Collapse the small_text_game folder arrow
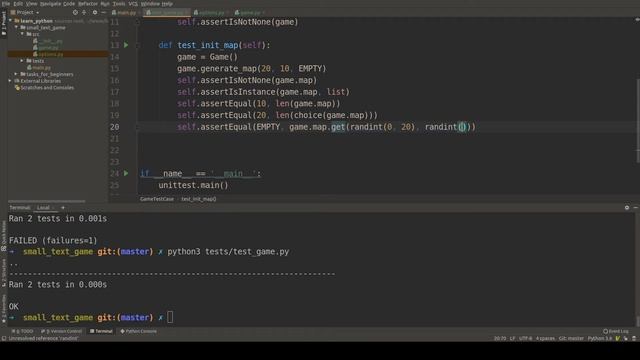The height and width of the screenshot is (360, 640). (16, 27)
